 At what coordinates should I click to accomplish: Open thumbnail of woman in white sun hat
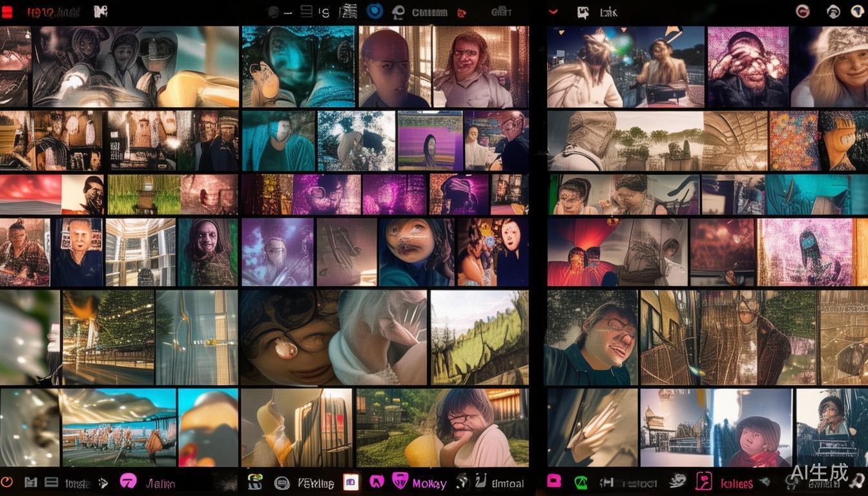[x=829, y=67]
